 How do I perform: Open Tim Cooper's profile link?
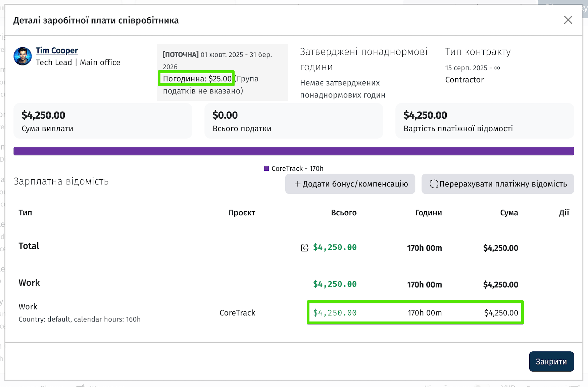coord(57,50)
